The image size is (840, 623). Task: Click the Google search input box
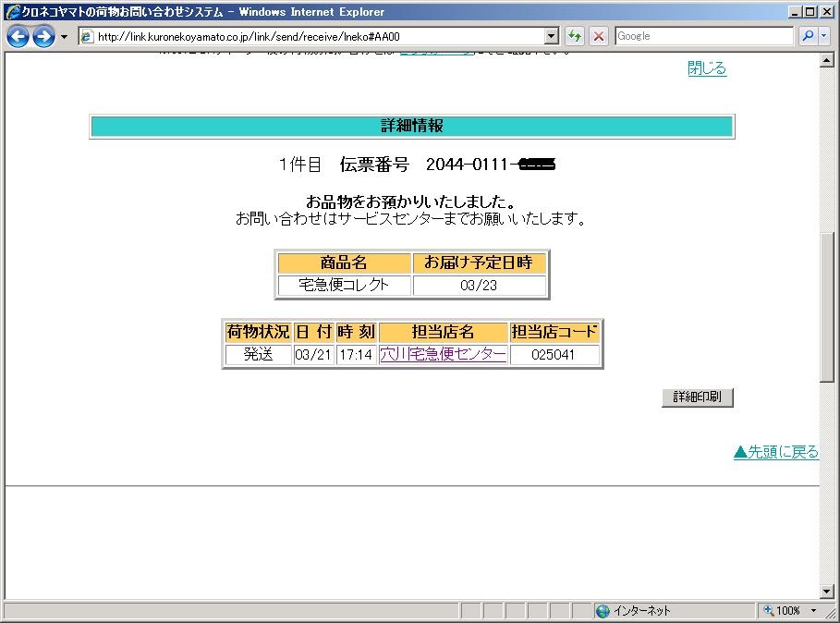[x=704, y=36]
